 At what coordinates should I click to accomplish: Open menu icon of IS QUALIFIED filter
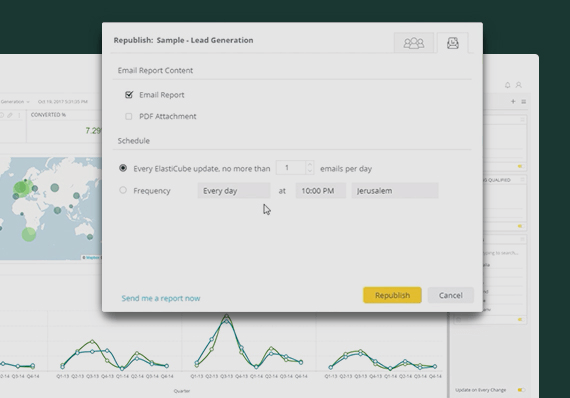522,180
